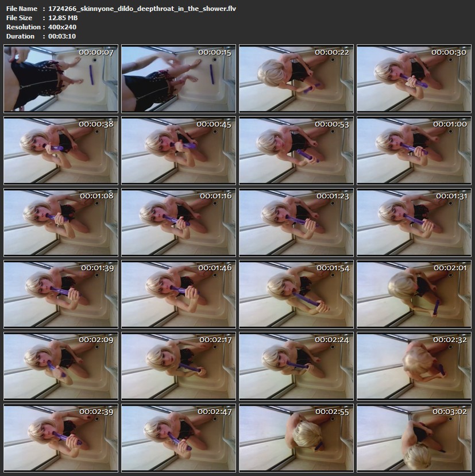Screen dimensions: 475x476
Task: Click the thumbnail at 00:01:08
Action: click(61, 222)
